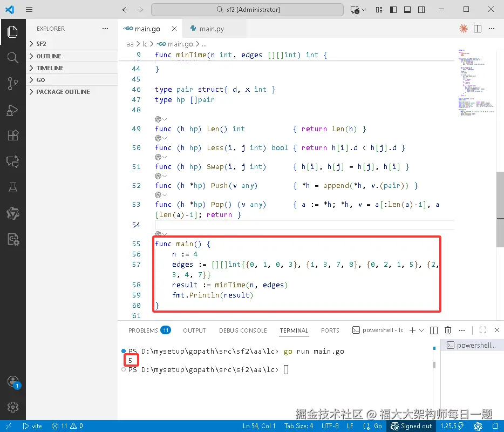Screen dimensions: 504x432
Task: Open Customize Layout button
Action: 379,10
